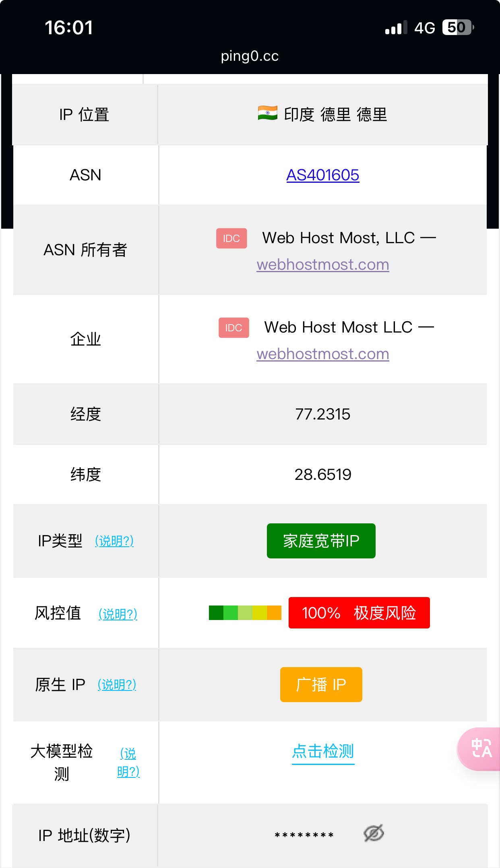Image resolution: width=500 pixels, height=868 pixels.
Task: Tap the green 家庭宽带IP badge
Action: (x=321, y=541)
